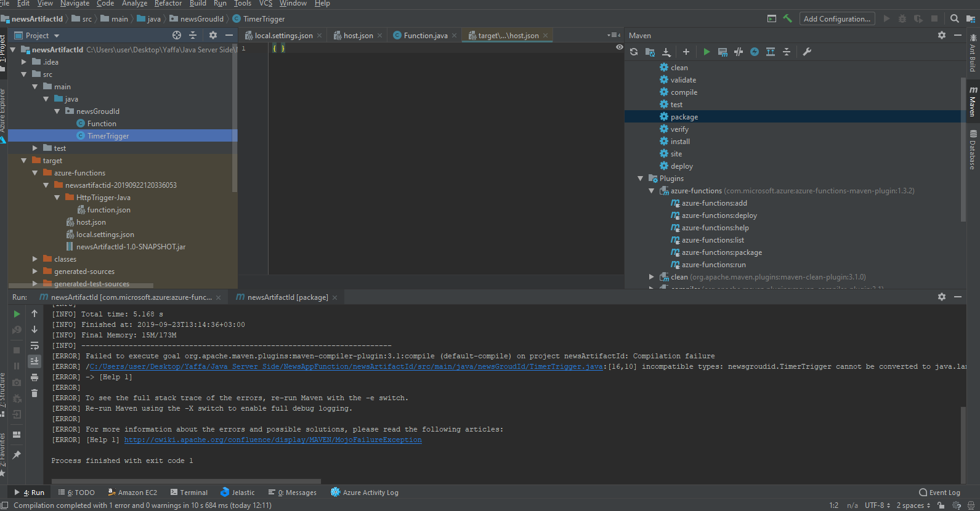Expand the classes folder
The height and width of the screenshot is (511, 980).
35,259
